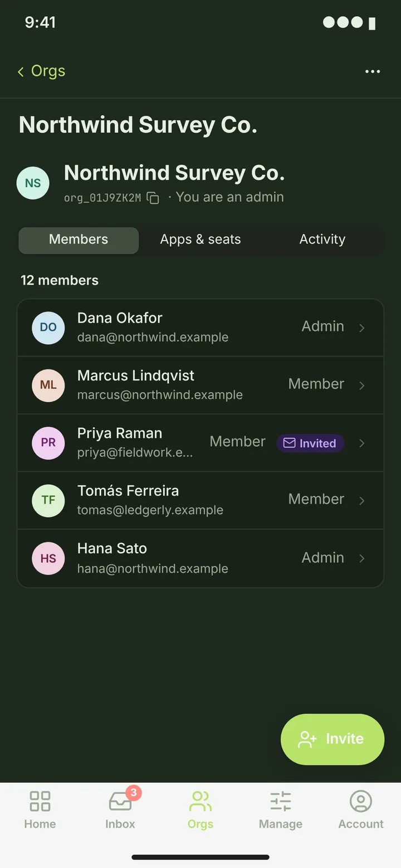
Task: Open the Manage sliders icon
Action: (281, 802)
